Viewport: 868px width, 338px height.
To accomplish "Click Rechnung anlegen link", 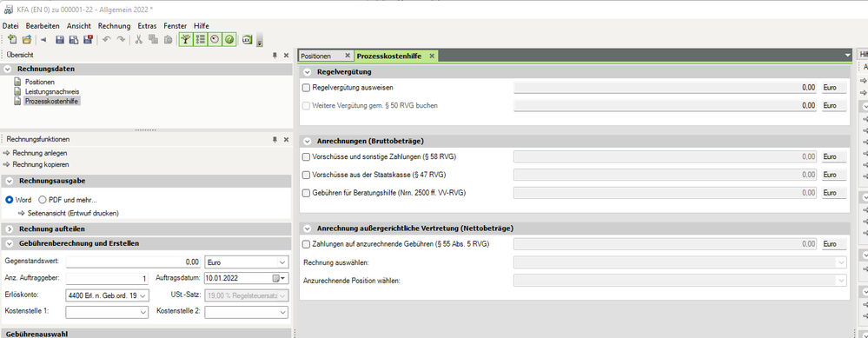I will [40, 153].
